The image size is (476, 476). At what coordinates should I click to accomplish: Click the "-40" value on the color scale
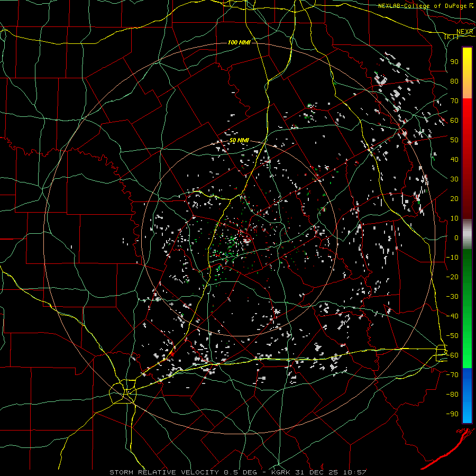pyautogui.click(x=452, y=316)
